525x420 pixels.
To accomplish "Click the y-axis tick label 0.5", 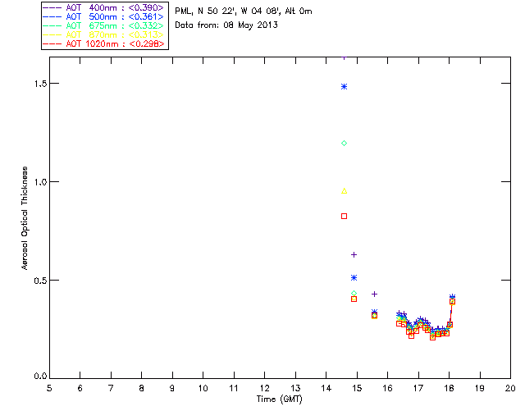I will pyautogui.click(x=40, y=281).
